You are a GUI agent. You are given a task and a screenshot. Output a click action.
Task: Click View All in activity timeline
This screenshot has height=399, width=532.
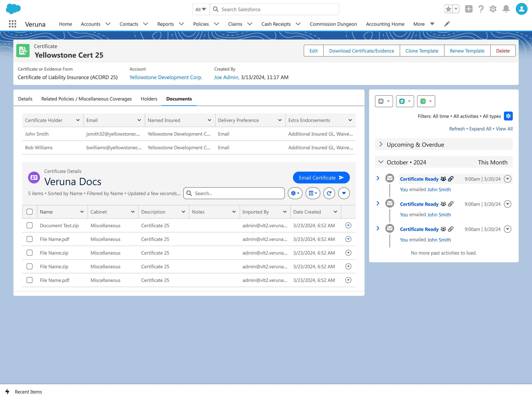tap(504, 129)
